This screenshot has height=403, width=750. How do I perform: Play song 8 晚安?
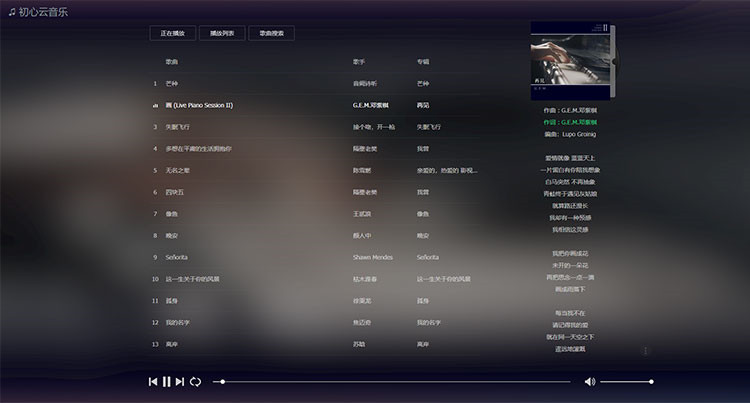pyautogui.click(x=172, y=236)
